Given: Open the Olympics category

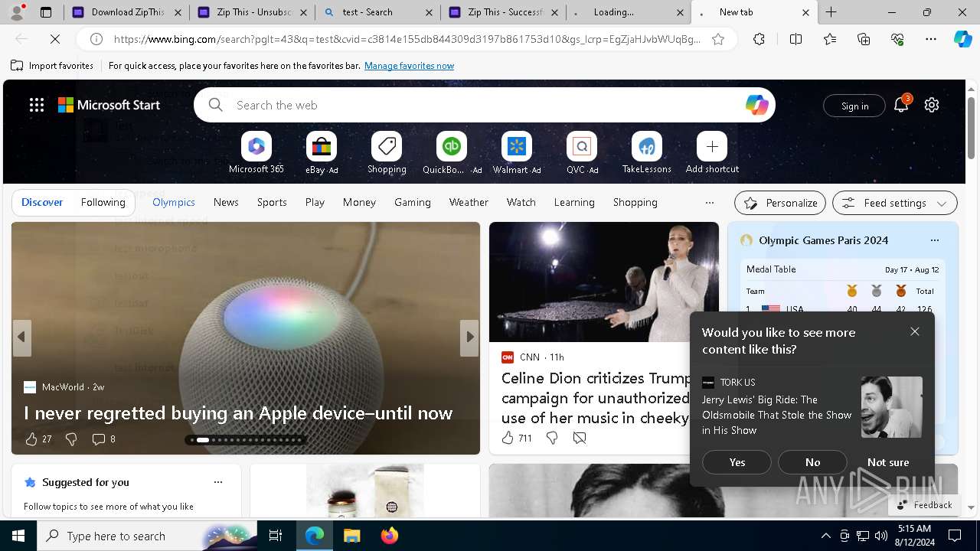Looking at the screenshot, I should tap(174, 202).
